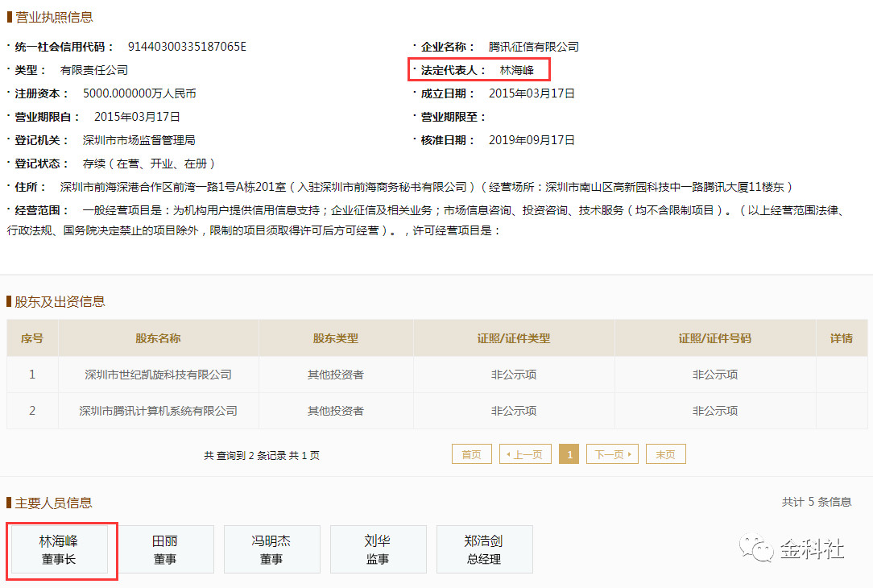The width and height of the screenshot is (873, 588).
Task: Select shareholder 深圳市腾讯计算机系统有限公司
Action: click(158, 411)
